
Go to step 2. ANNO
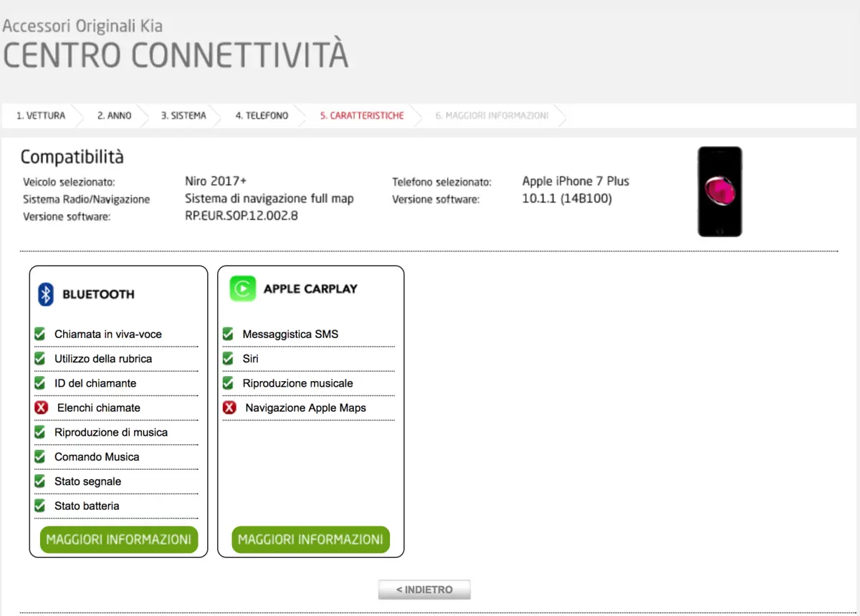(115, 115)
